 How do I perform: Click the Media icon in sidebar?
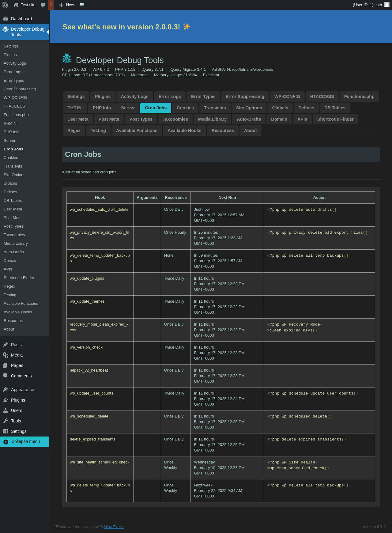click(6, 355)
